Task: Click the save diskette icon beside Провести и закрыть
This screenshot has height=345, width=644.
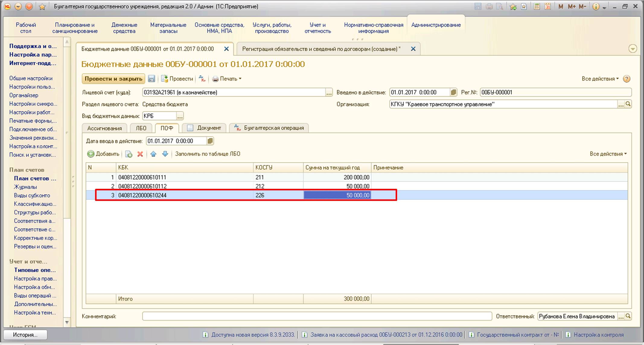Action: 151,79
